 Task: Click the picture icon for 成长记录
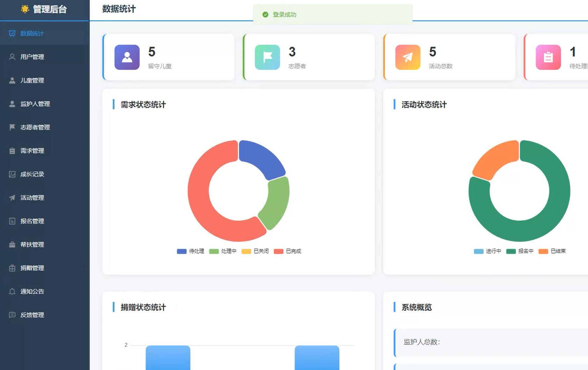click(x=12, y=174)
